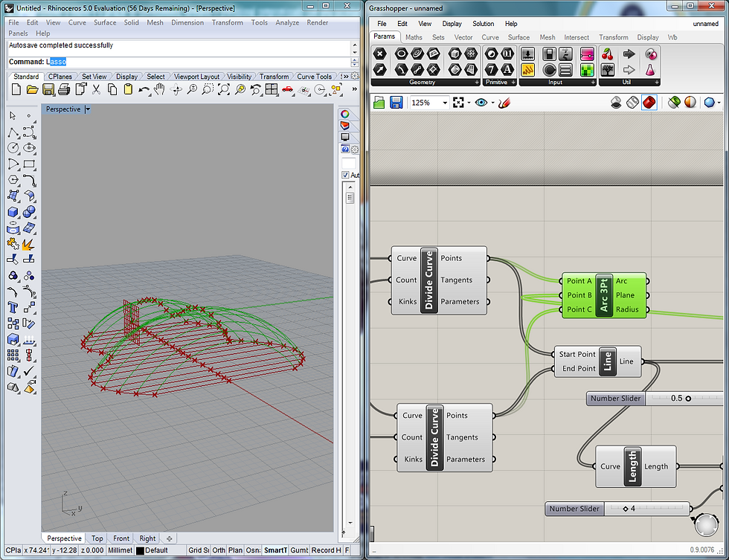This screenshot has width=729, height=560.
Task: Activate the Pan hand tool
Action: pyautogui.click(x=159, y=89)
